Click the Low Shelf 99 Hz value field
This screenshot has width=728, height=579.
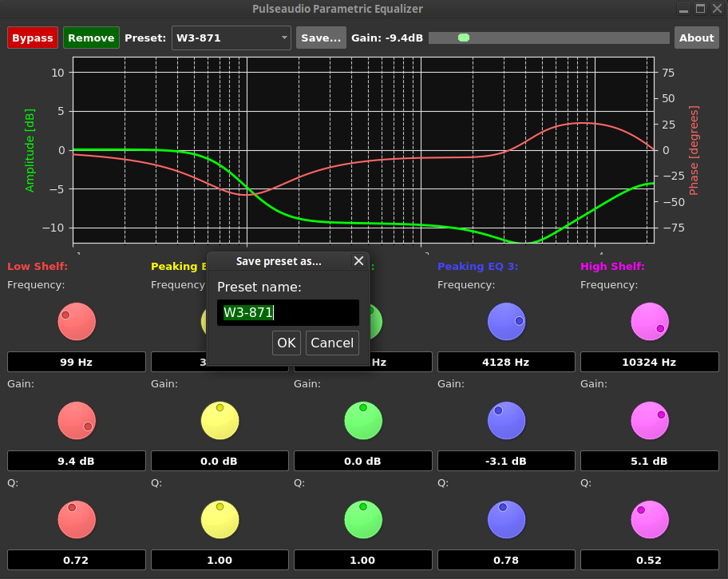click(x=77, y=362)
